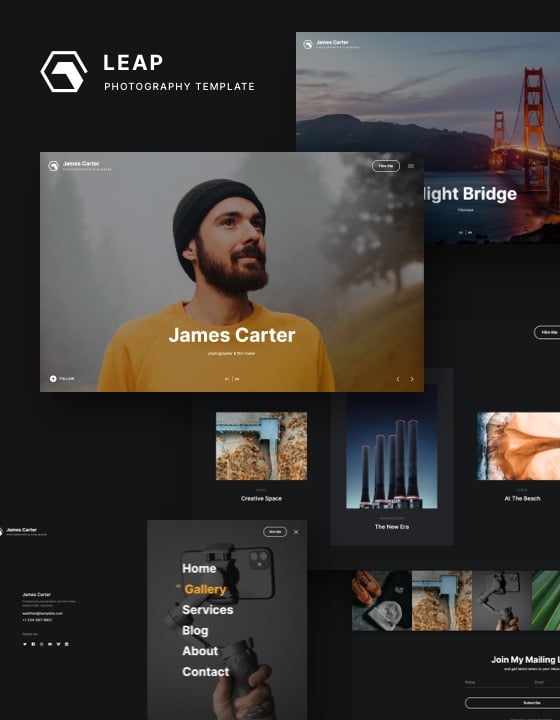Open the Blog menu item
This screenshot has width=560, height=720.
pos(195,630)
